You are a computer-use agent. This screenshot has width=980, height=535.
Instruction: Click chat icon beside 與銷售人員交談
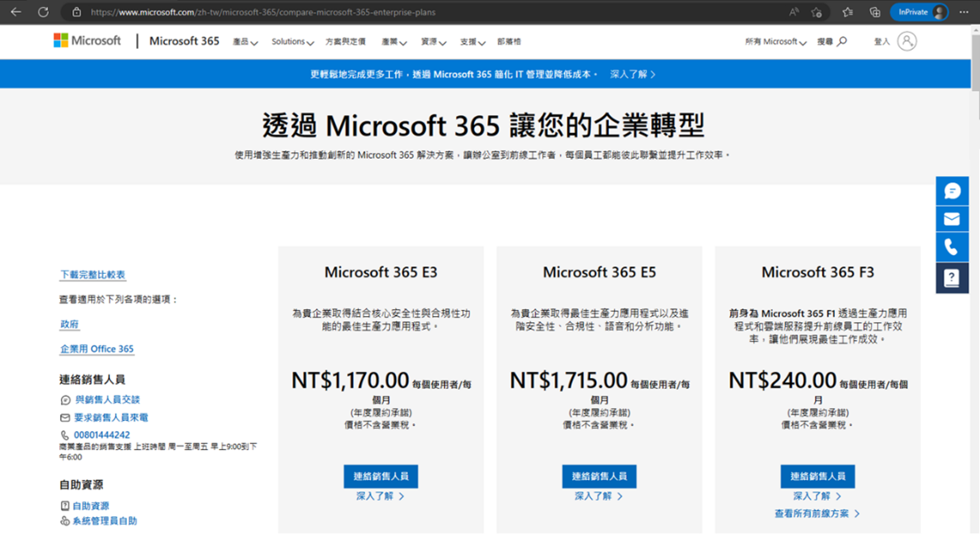tap(65, 400)
